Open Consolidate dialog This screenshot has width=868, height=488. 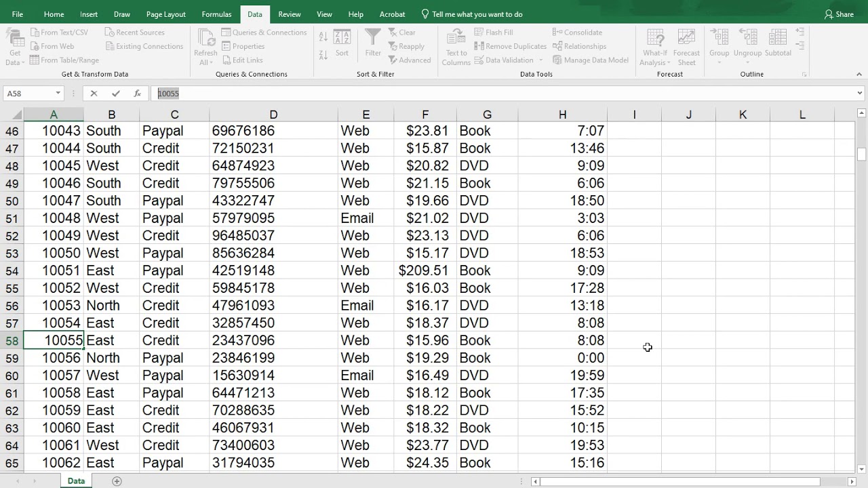pos(577,33)
